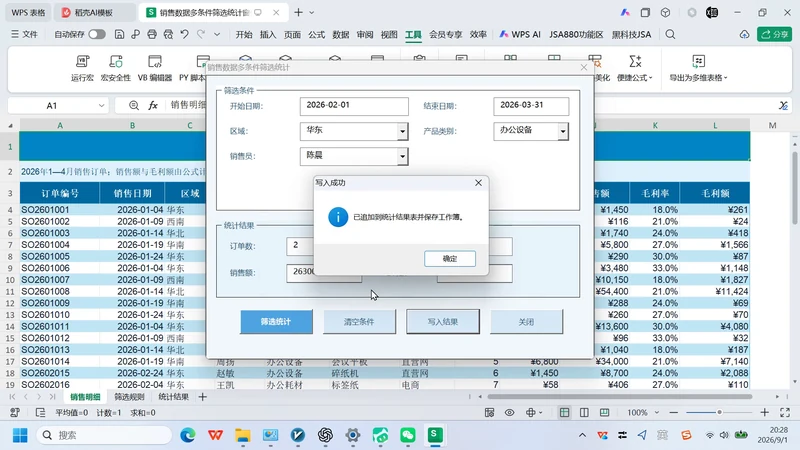
Task: Click the zoom in plus button
Action: tap(764, 412)
